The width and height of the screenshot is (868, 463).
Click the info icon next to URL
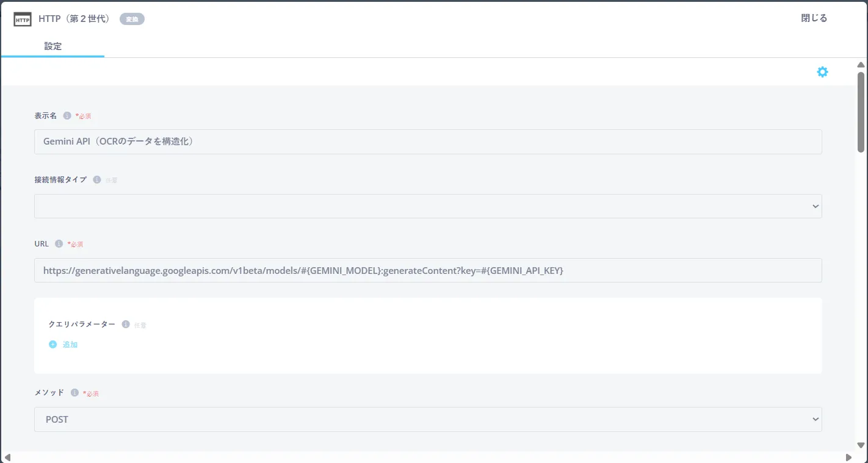tap(59, 243)
